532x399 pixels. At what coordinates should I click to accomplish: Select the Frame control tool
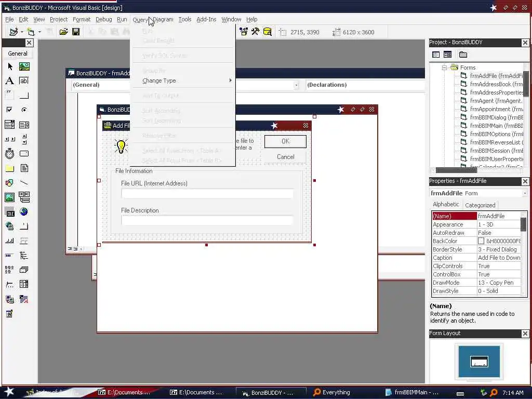pyautogui.click(x=10, y=96)
